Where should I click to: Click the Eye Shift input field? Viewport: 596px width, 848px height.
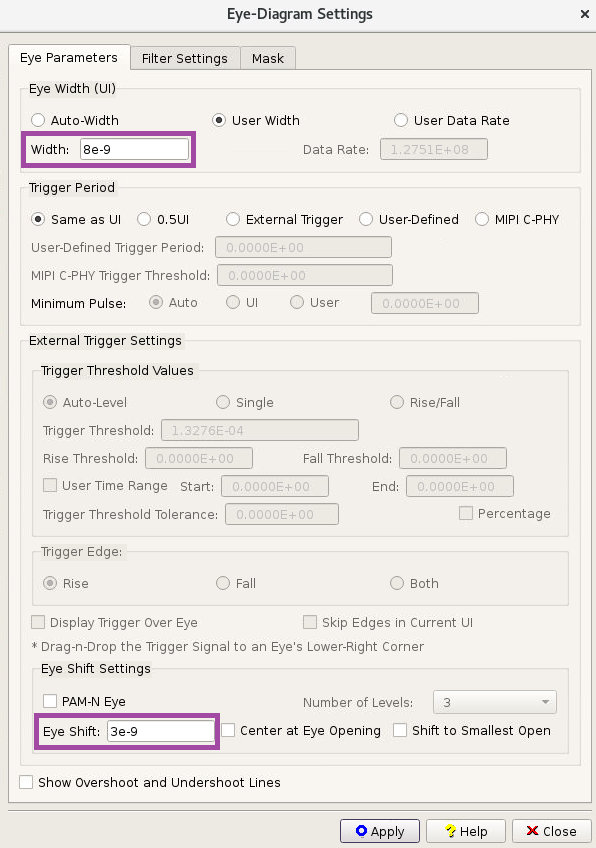point(161,731)
